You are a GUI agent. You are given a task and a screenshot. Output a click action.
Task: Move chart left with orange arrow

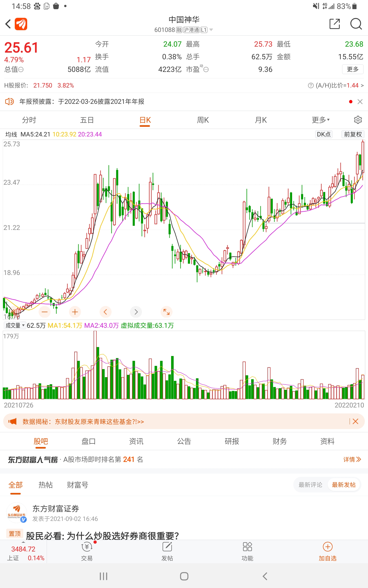point(105,312)
